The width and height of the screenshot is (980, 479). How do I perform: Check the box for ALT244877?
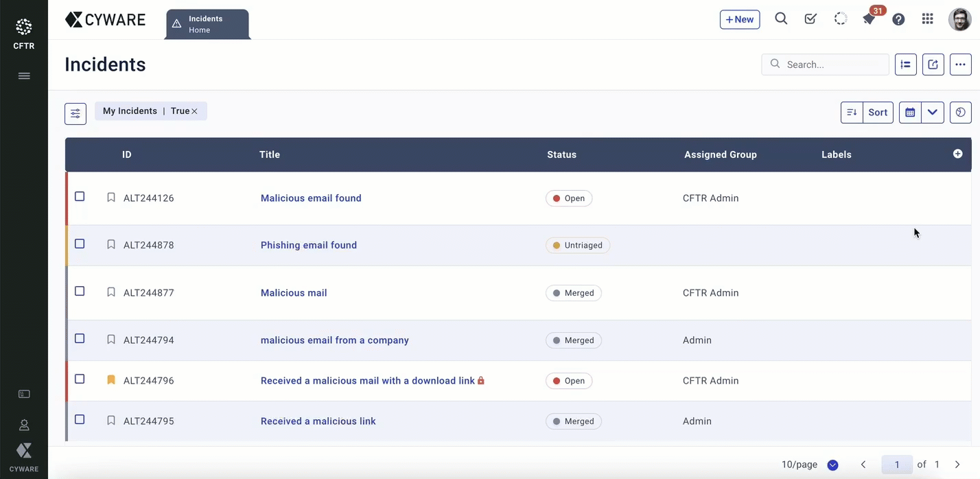pyautogui.click(x=80, y=292)
